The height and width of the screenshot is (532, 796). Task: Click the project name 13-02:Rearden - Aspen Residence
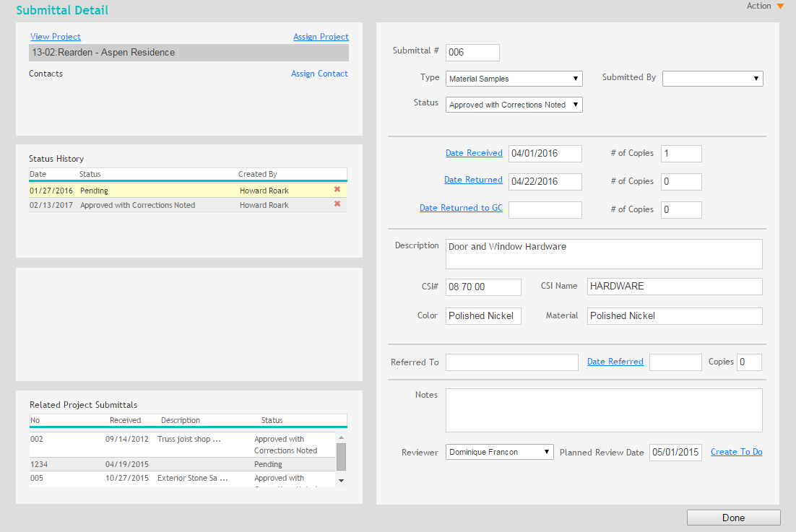coord(189,53)
